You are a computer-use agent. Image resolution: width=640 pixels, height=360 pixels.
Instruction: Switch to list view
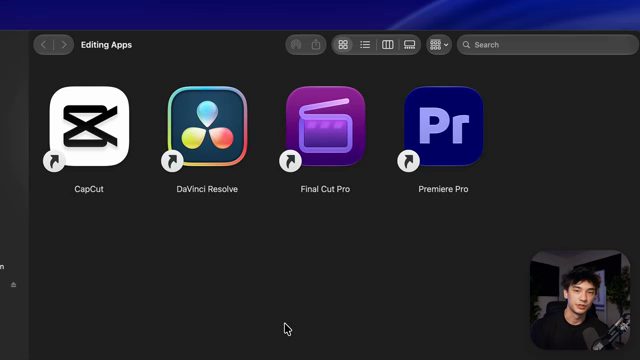(x=365, y=44)
